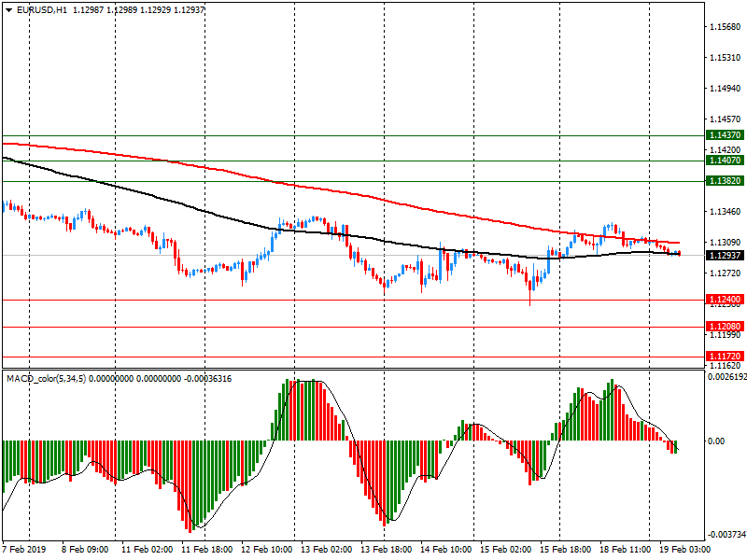Click the green 1.13820 resistance level label
The width and height of the screenshot is (747, 560).
725,181
